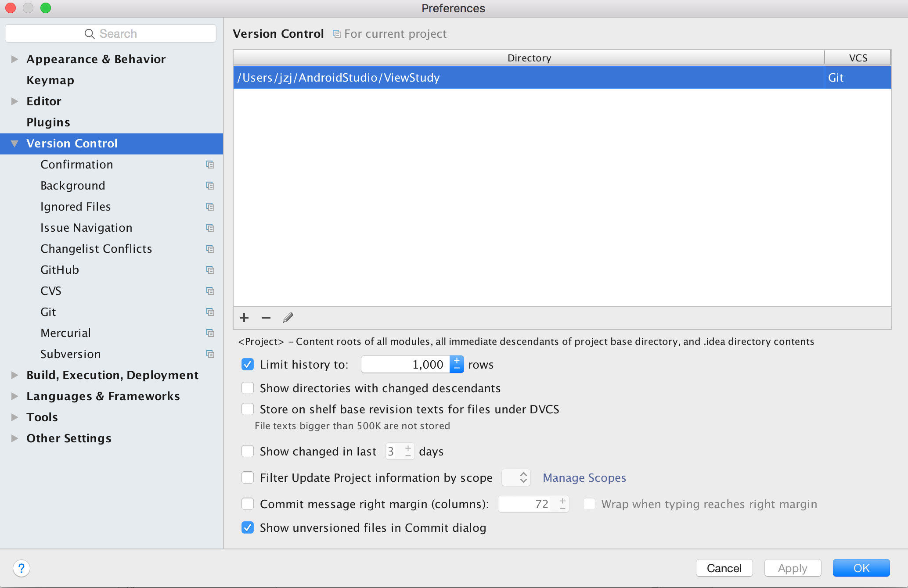The height and width of the screenshot is (588, 908).
Task: Click the help question mark icon
Action: click(22, 568)
